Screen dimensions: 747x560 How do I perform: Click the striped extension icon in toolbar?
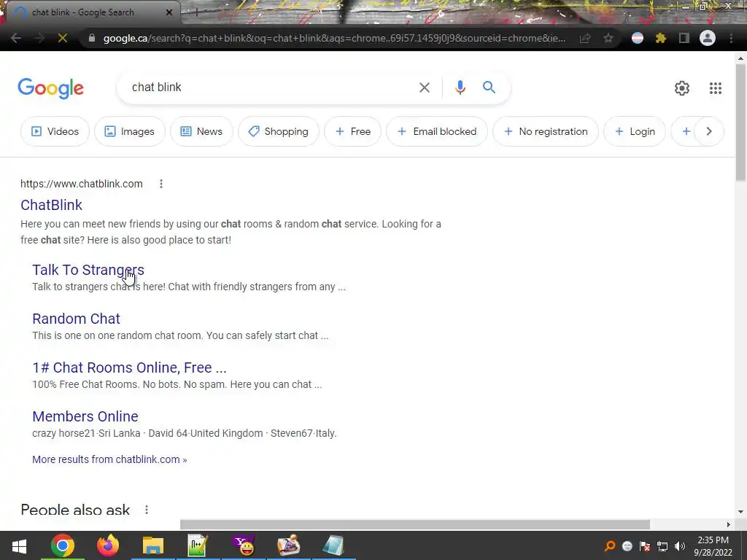(638, 38)
